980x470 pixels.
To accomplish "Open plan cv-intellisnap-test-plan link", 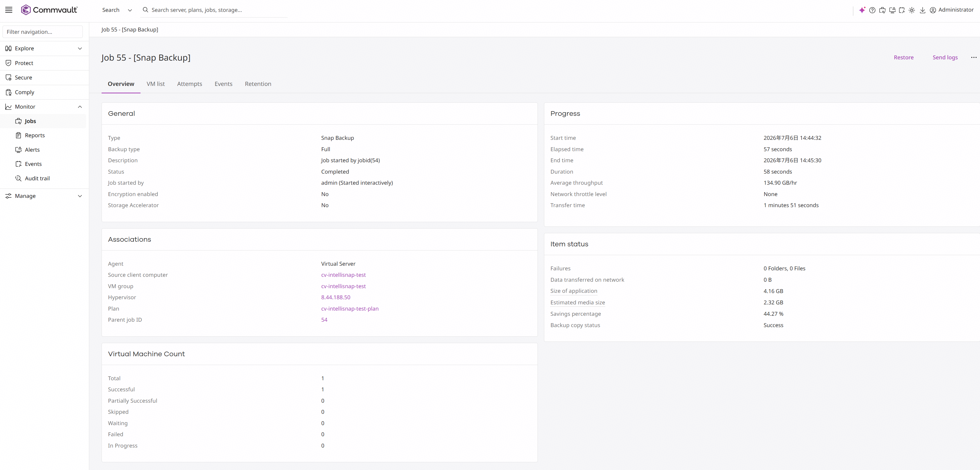I will (x=350, y=309).
